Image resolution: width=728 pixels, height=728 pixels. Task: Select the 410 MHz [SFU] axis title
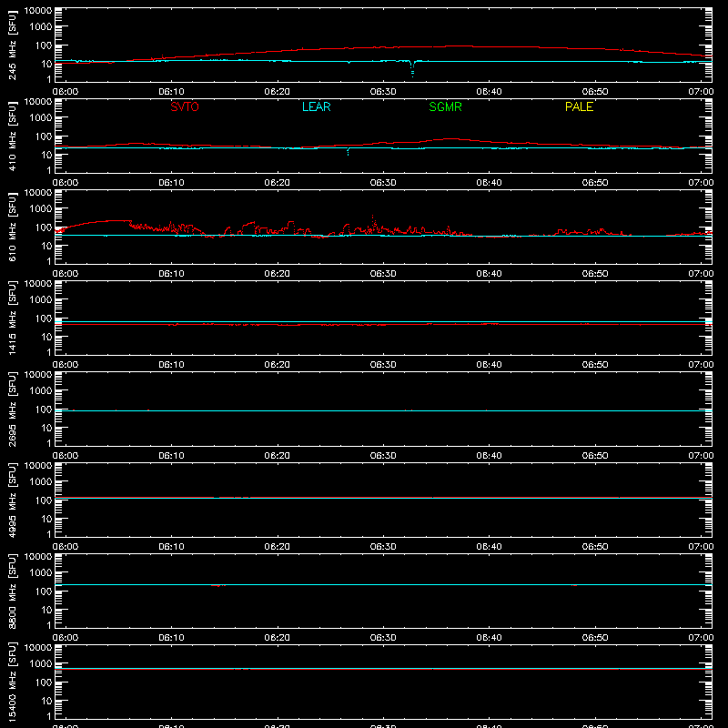point(12,136)
